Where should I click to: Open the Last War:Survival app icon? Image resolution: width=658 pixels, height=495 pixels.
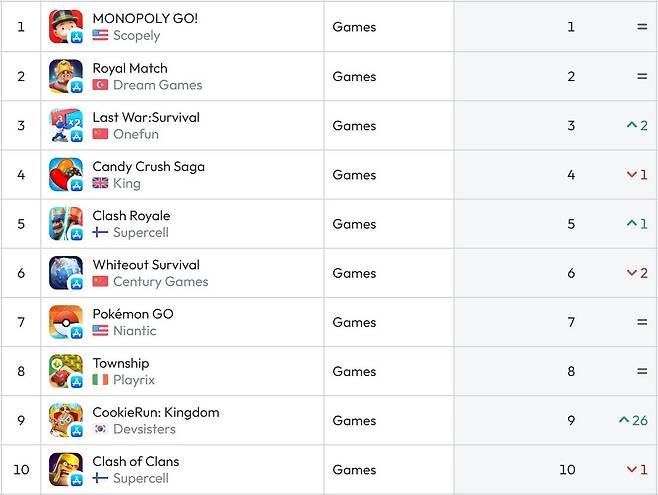coord(66,125)
